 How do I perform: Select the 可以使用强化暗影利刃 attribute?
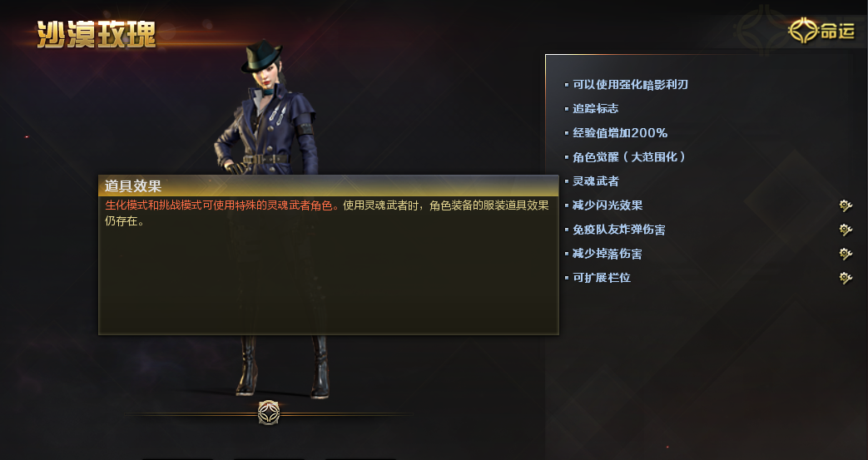[x=630, y=85]
